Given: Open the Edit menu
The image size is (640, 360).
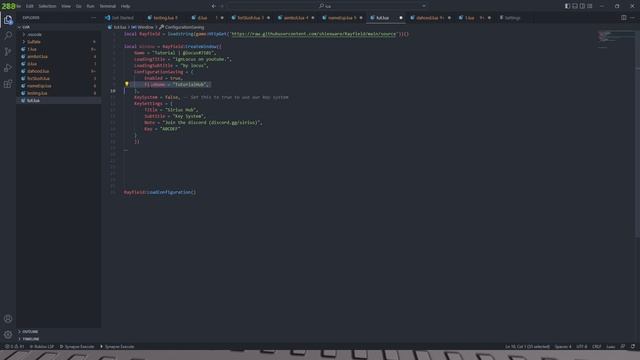Looking at the screenshot, I should (29, 6).
